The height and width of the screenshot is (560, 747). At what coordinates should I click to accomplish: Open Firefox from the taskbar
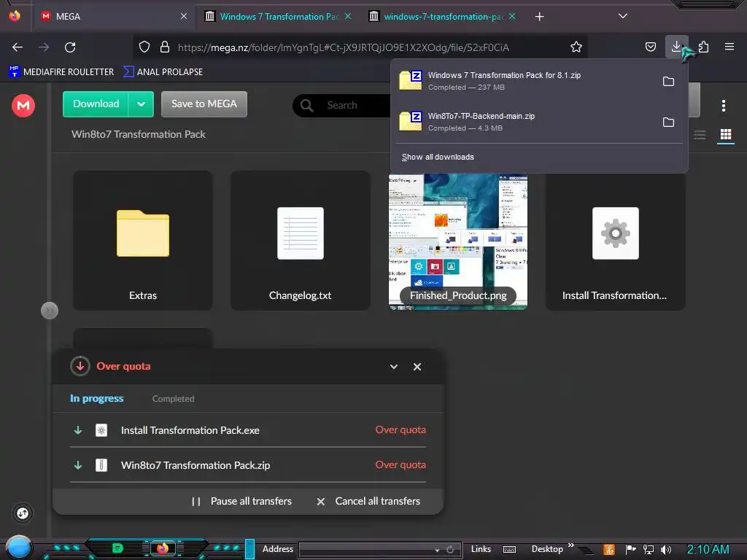point(162,548)
